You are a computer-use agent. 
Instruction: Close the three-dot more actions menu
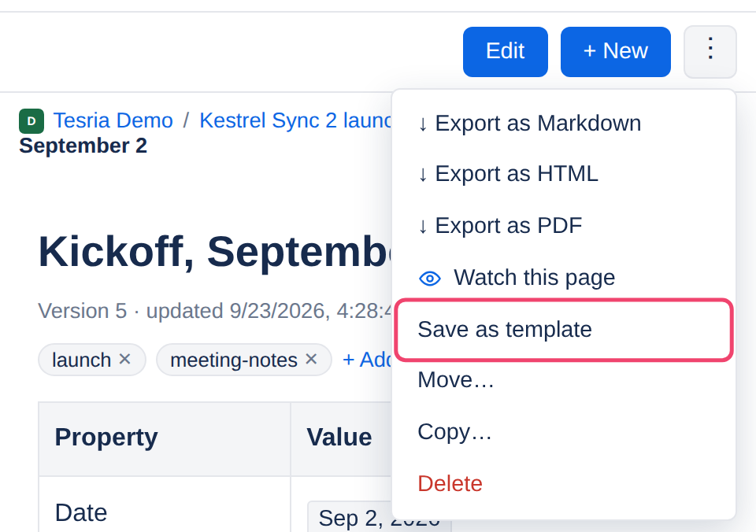click(710, 52)
